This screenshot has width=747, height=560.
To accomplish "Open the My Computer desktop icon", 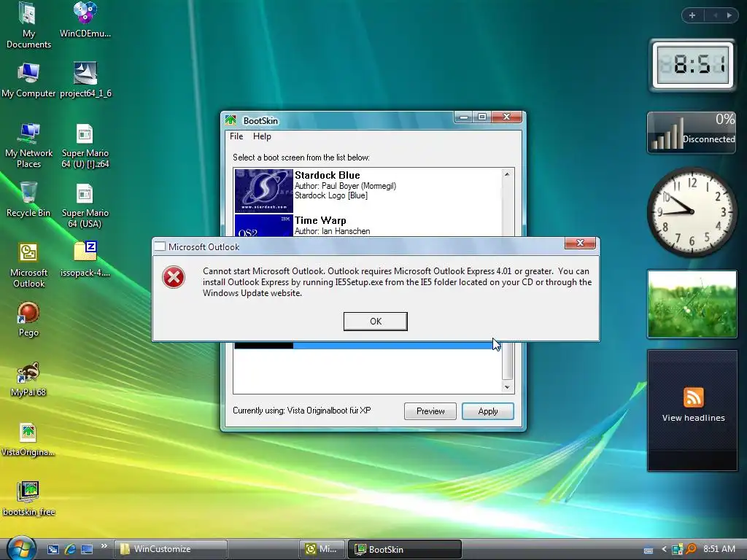I will [x=28, y=80].
